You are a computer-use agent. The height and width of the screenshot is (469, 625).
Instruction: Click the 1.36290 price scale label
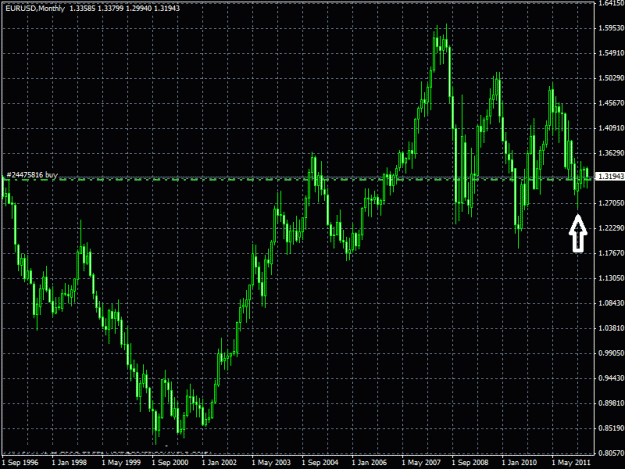click(x=611, y=153)
